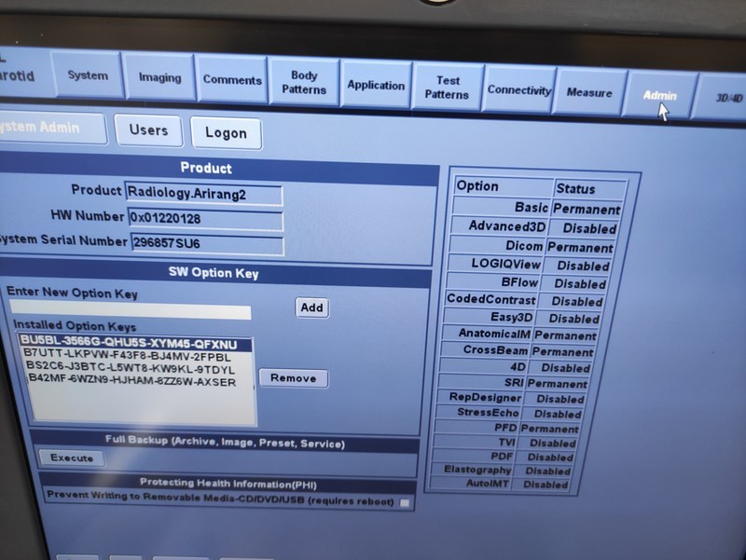
Task: Open the Test Patterns tab
Action: 448,88
